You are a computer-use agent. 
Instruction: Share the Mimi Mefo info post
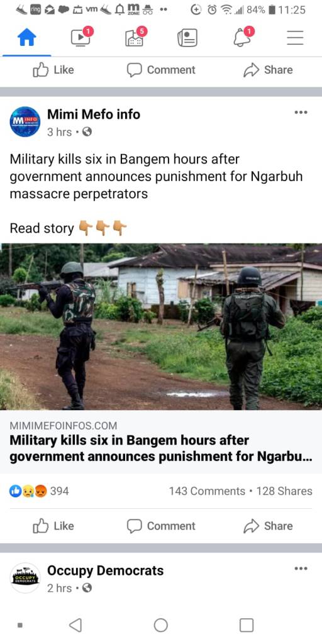(268, 526)
